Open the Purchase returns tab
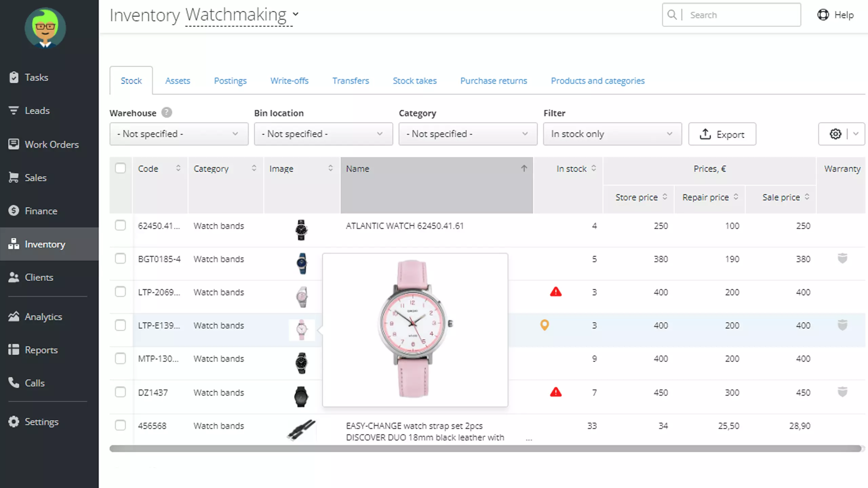 pyautogui.click(x=494, y=81)
